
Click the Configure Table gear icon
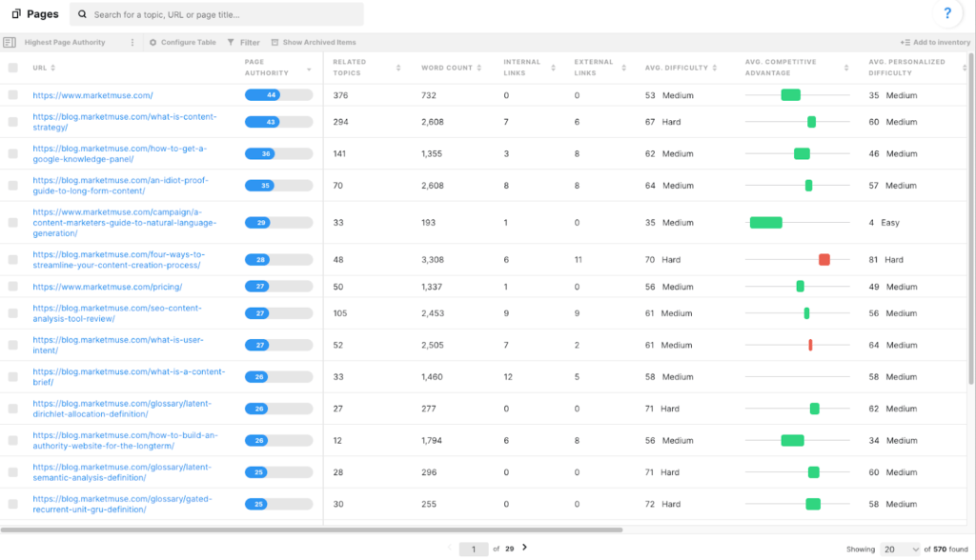pos(152,42)
